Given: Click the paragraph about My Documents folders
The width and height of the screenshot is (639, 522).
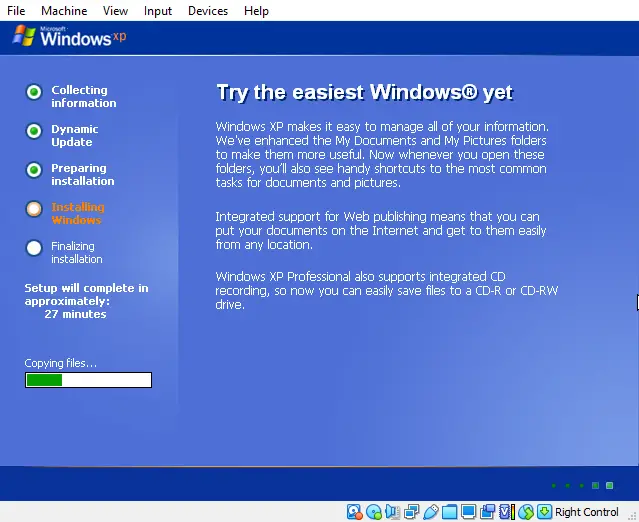Looking at the screenshot, I should coord(382,154).
